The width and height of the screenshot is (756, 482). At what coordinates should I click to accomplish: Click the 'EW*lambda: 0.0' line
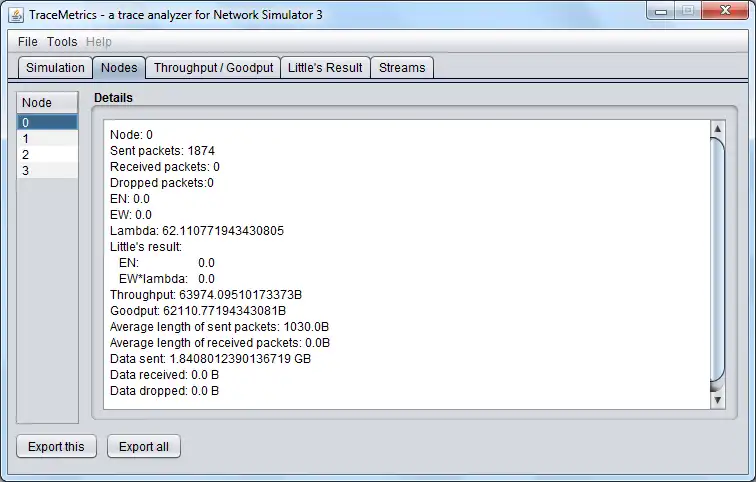(167, 279)
